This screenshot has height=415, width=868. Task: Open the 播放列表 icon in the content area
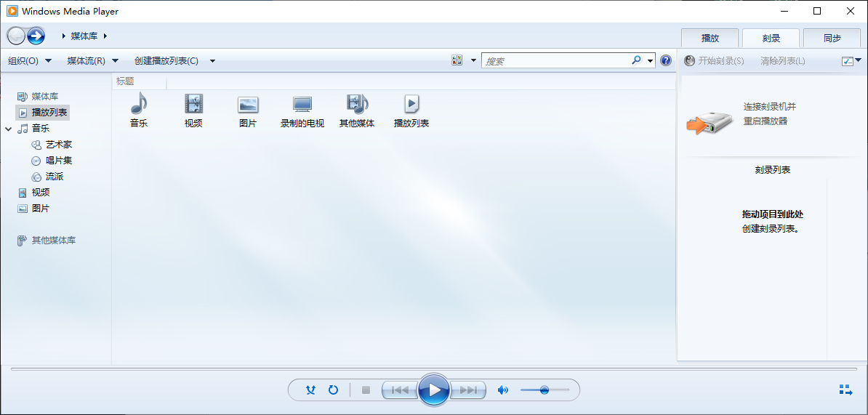[411, 103]
